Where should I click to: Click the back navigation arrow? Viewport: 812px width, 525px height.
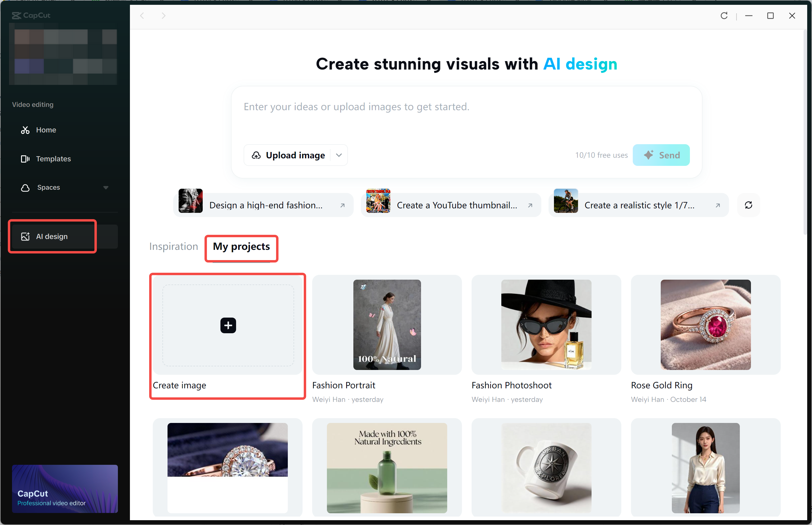[x=142, y=16]
